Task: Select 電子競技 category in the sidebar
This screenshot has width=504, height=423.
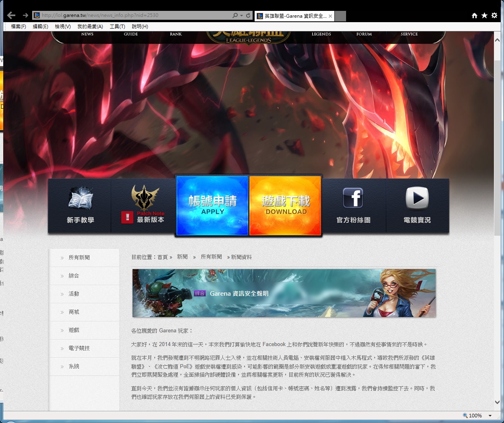Action: coord(84,348)
